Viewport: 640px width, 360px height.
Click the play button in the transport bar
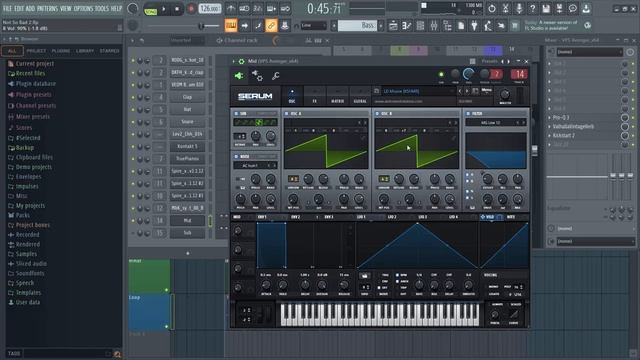point(164,9)
